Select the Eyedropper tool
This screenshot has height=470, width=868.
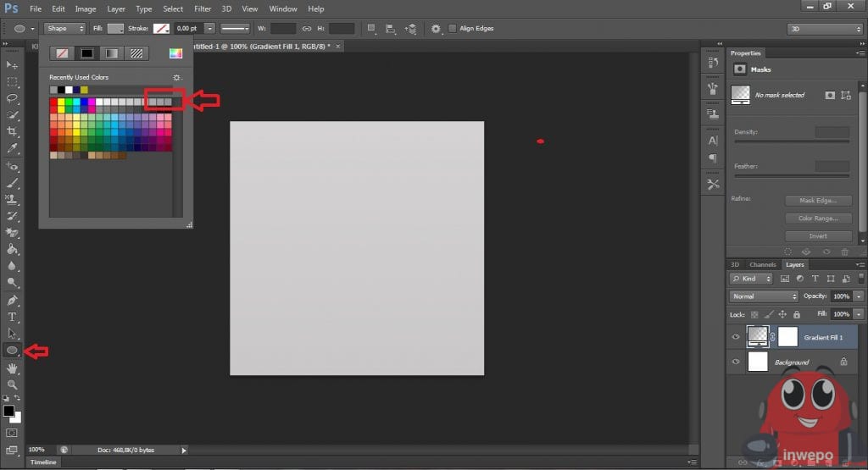pyautogui.click(x=12, y=148)
